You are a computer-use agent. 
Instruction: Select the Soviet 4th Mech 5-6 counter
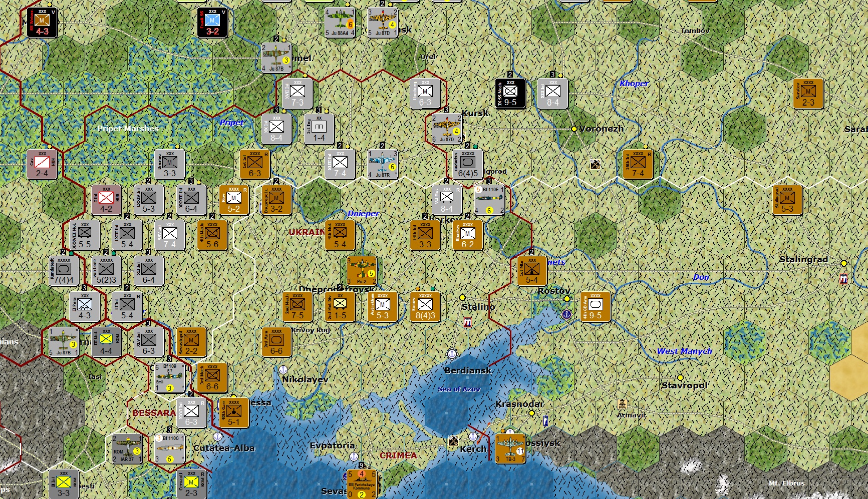[x=212, y=235]
